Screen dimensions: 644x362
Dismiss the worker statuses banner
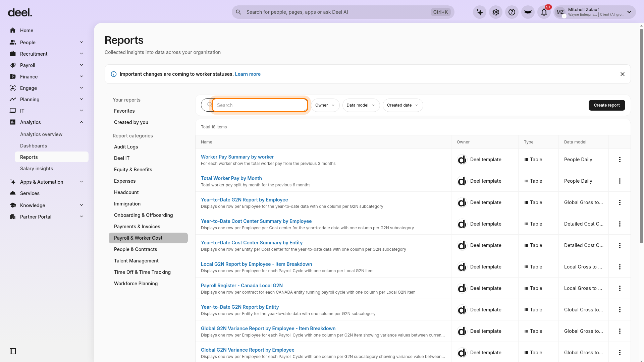click(623, 74)
